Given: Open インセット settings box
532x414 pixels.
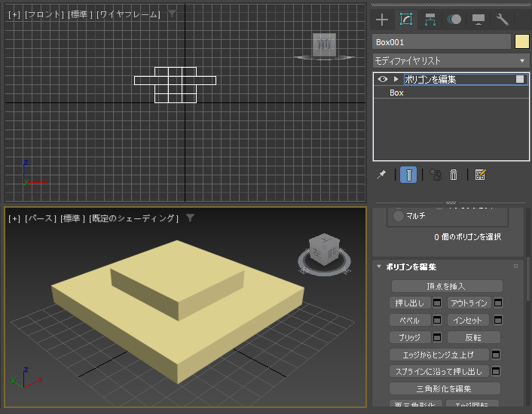Looking at the screenshot, I should pyautogui.click(x=498, y=320).
